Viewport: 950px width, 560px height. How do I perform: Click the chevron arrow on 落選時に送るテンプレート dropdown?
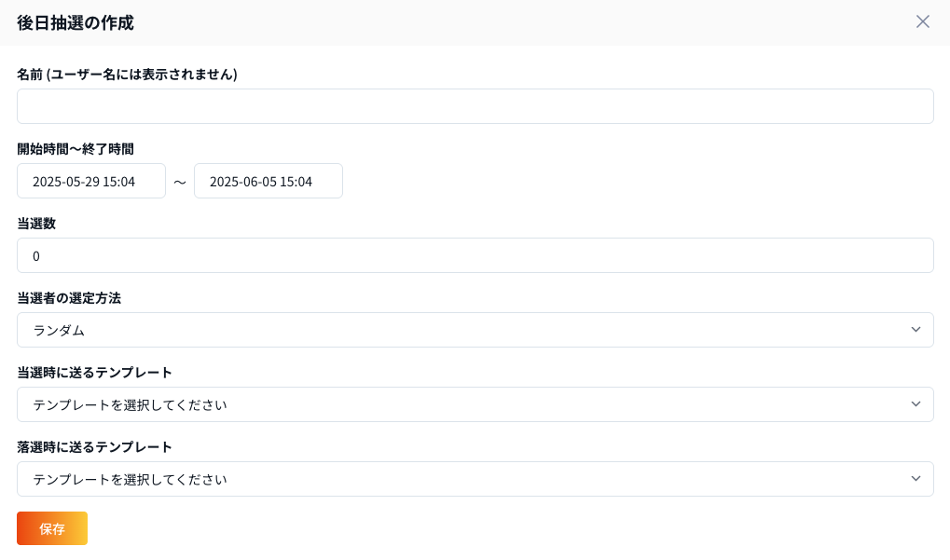pos(916,479)
